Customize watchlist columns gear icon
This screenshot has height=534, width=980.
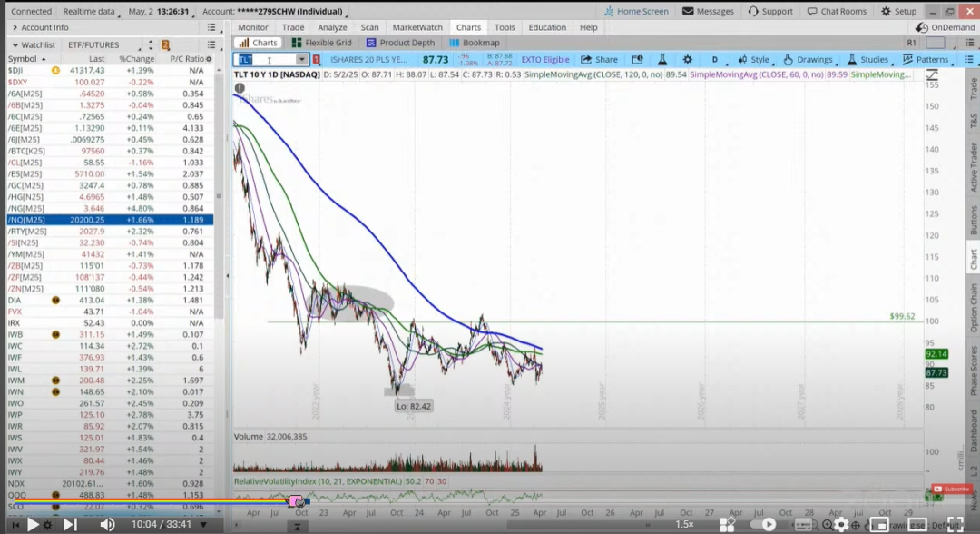coord(209,59)
